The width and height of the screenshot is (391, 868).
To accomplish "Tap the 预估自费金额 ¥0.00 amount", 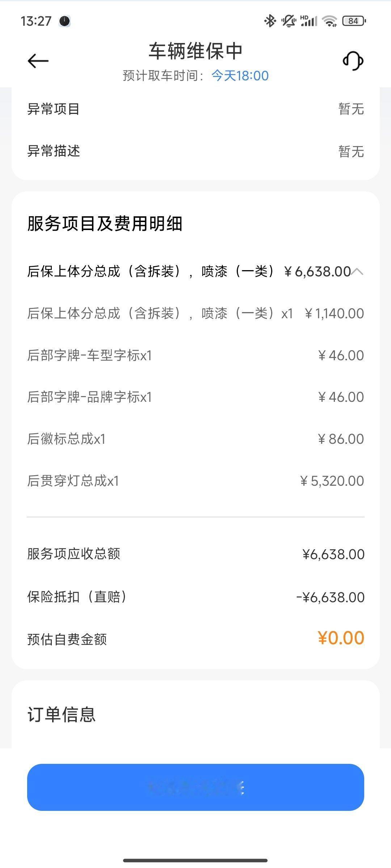I will click(x=341, y=638).
